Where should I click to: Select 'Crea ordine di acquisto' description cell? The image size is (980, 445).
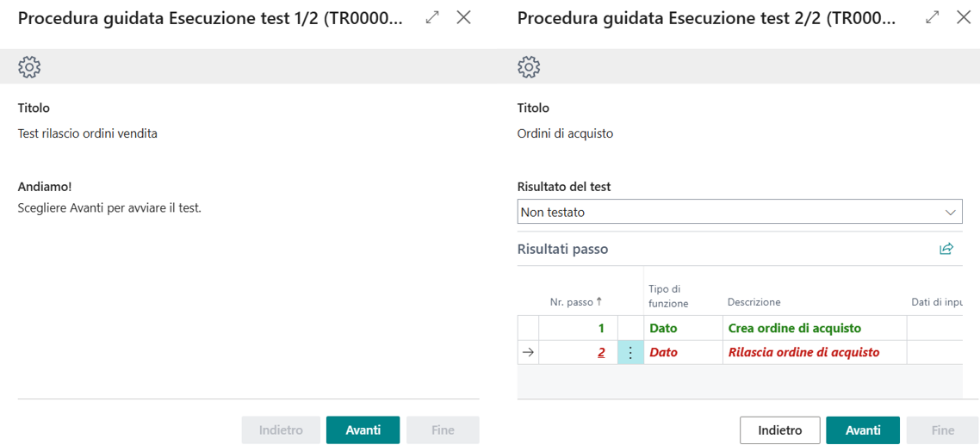click(x=794, y=328)
